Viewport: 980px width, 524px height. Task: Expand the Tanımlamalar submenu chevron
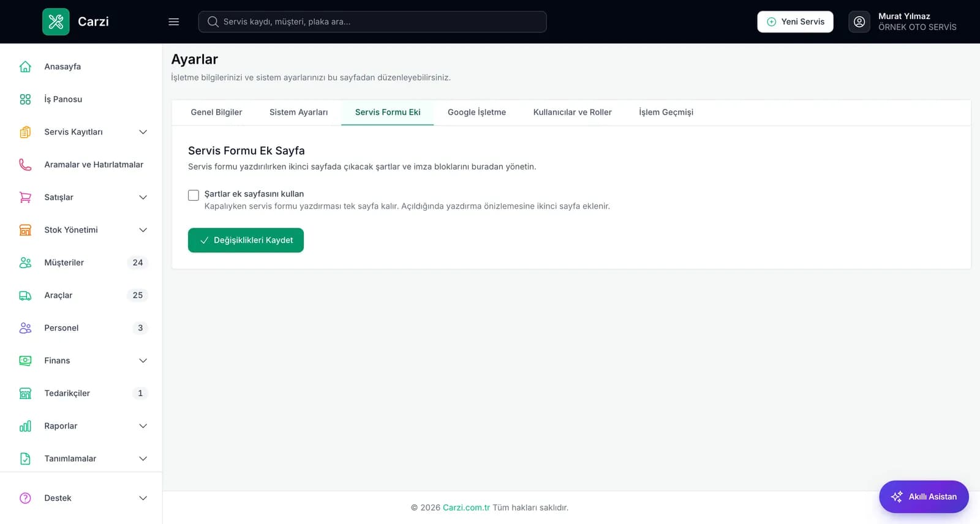143,458
